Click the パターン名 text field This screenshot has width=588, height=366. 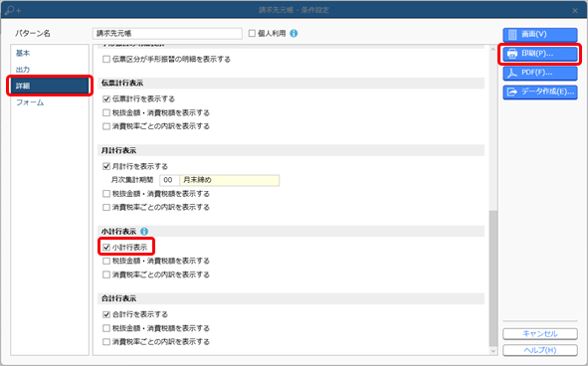(x=167, y=34)
